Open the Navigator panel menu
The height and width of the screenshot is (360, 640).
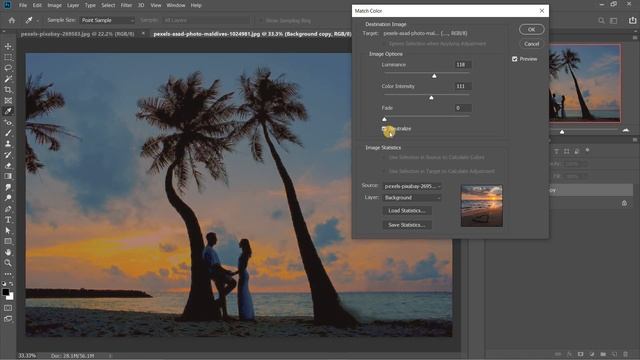click(x=635, y=38)
